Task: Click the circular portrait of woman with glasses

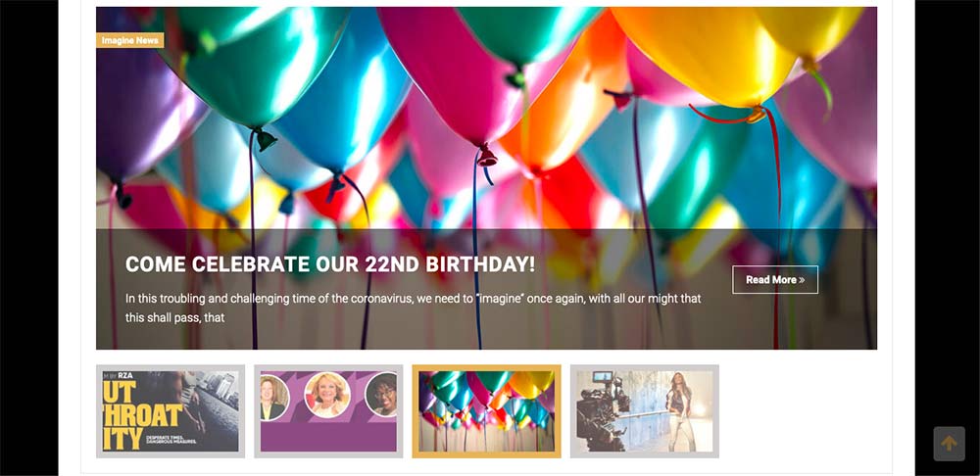Action: 382,395
